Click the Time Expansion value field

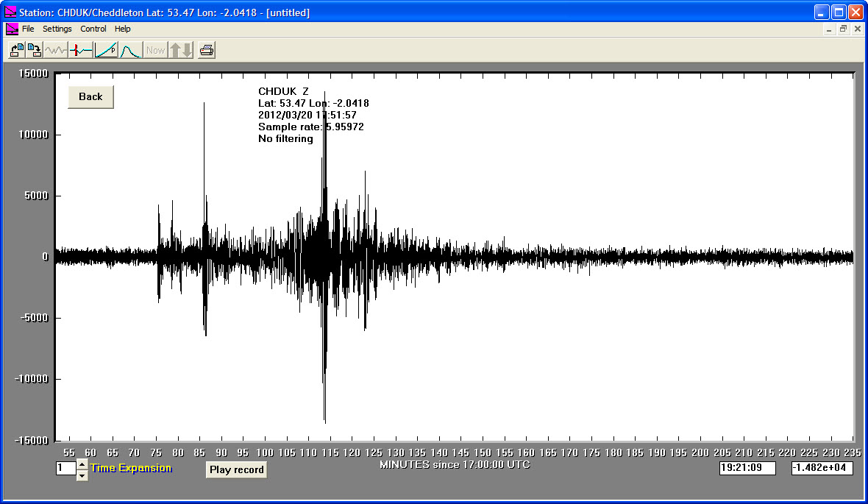pos(65,469)
